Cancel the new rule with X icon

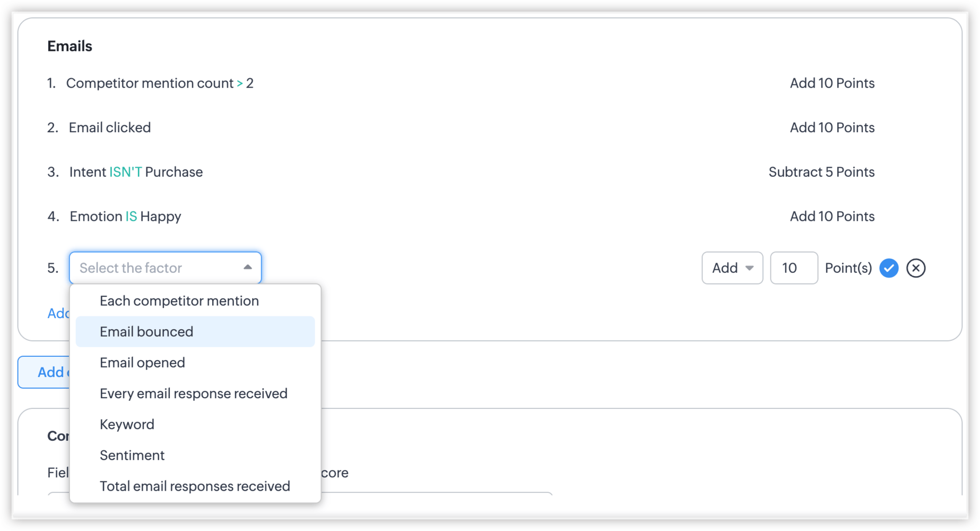coord(916,268)
